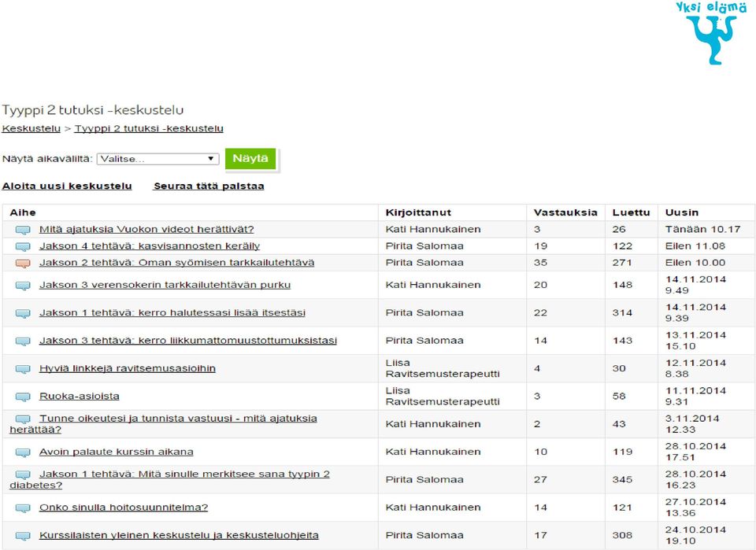Image resolution: width=756 pixels, height=550 pixels.
Task: Open topic Jakson 1 tehtävä: kerro halutessasi lisää itsestäsi
Action: (172, 312)
